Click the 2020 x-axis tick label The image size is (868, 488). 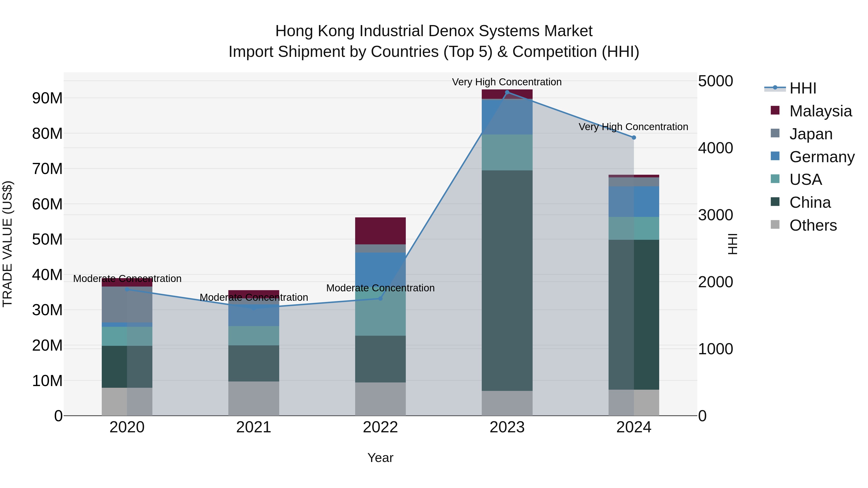click(x=127, y=427)
